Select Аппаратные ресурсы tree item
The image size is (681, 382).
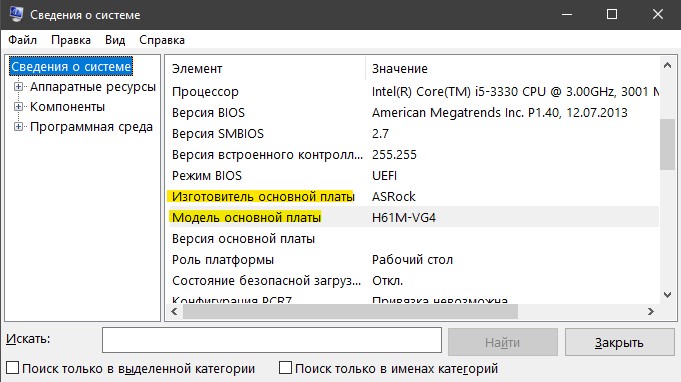tap(93, 87)
